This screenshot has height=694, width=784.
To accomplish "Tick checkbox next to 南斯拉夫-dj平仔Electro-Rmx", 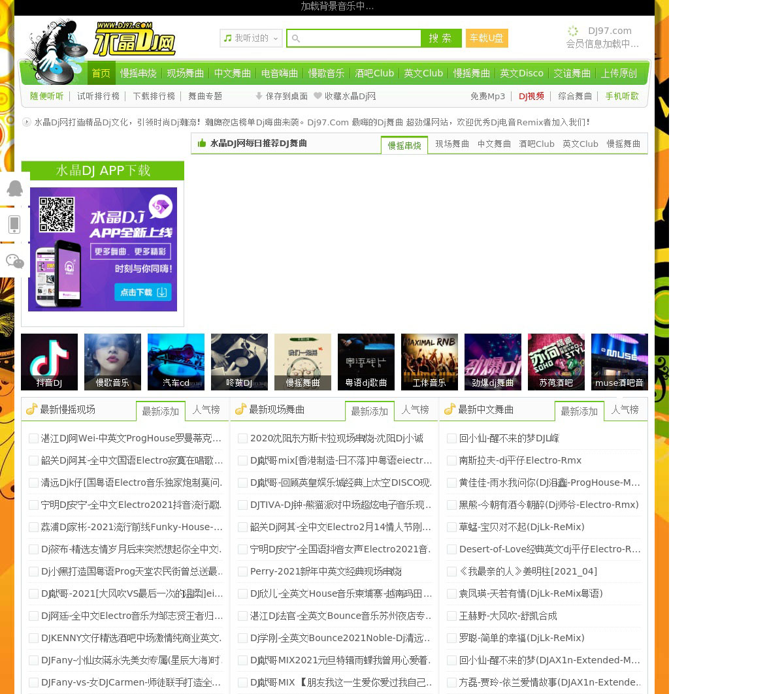I will (451, 461).
